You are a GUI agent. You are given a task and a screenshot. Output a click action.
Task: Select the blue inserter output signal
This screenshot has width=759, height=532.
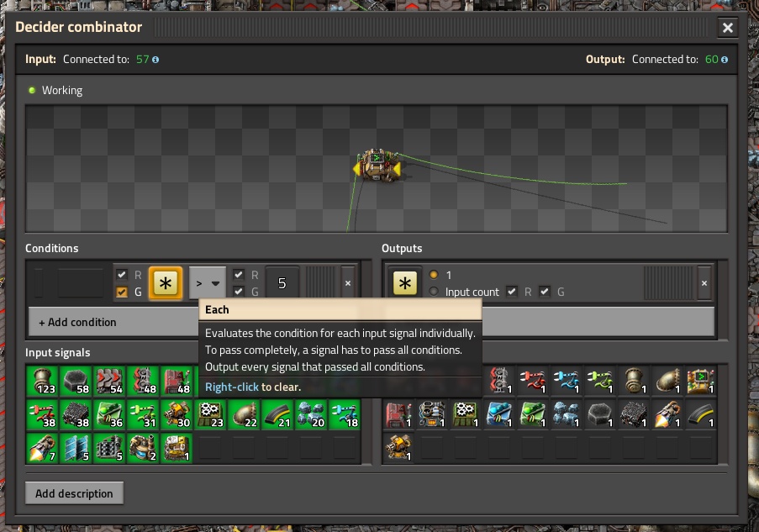(567, 381)
